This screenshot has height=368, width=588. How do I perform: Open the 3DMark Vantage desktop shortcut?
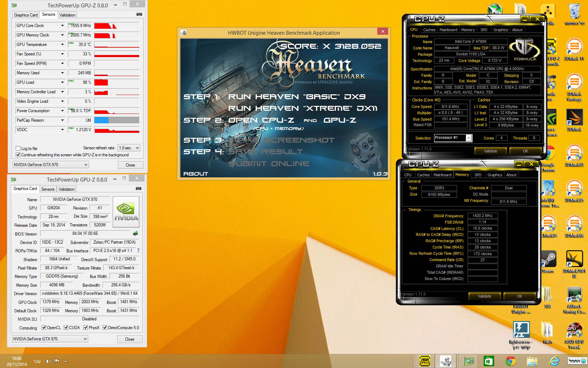click(x=574, y=88)
